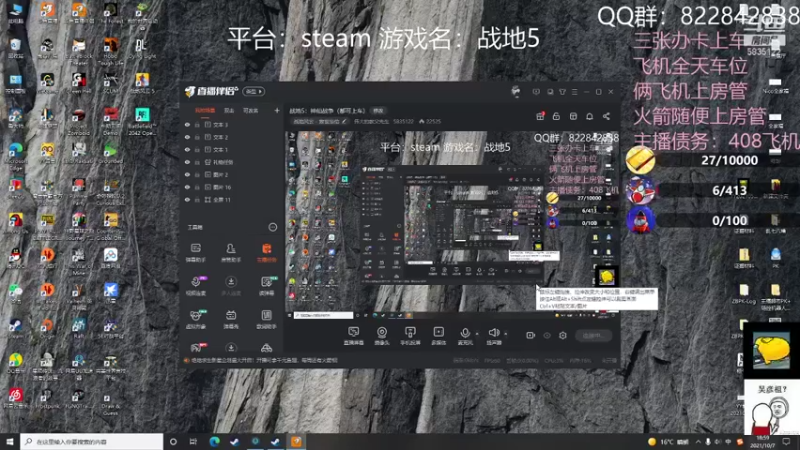Click the preview eye icon near settings
Screen dimensions: 800x450
coord(547,335)
